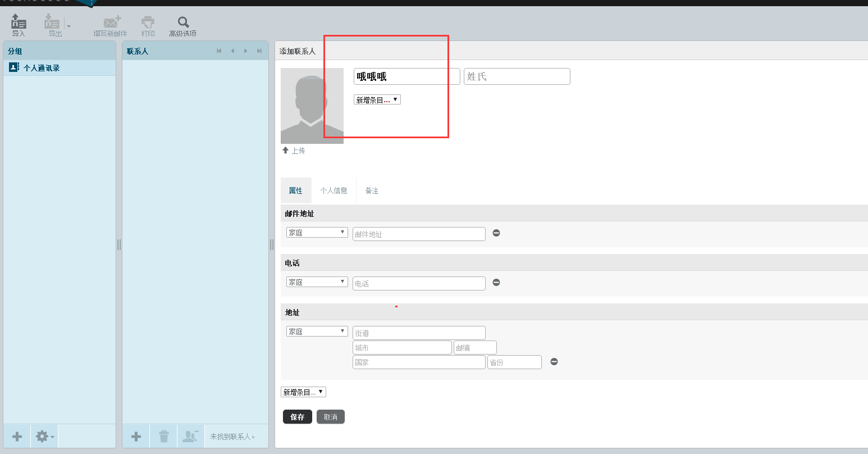This screenshot has width=868, height=454.
Task: Click the 姓氏 input field
Action: [x=517, y=76]
